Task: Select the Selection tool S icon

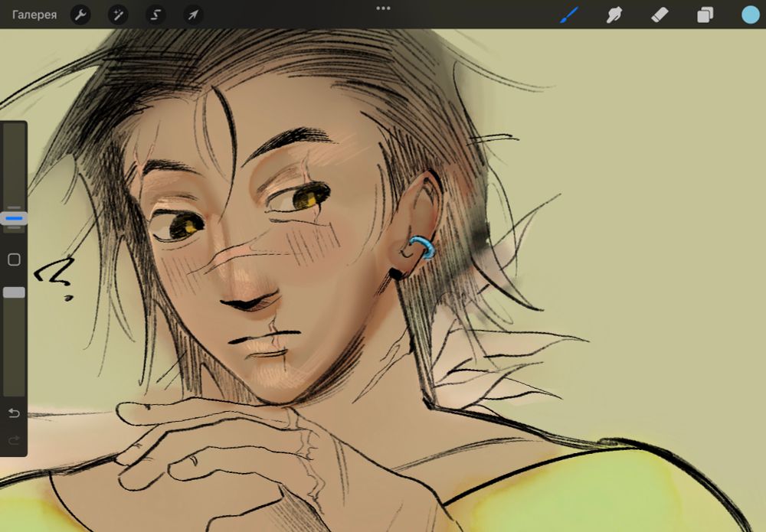Action: 155,15
